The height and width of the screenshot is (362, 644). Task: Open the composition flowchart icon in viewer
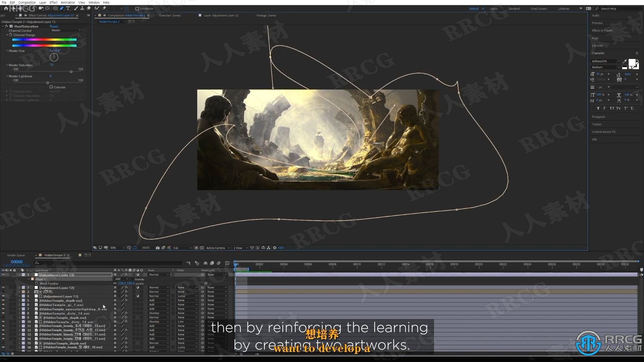coord(269,248)
